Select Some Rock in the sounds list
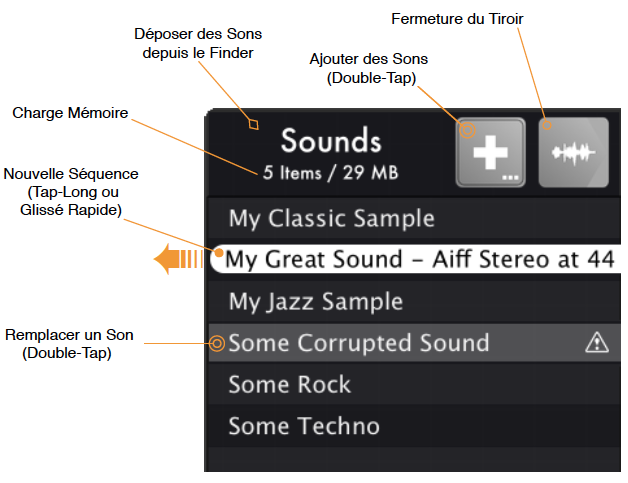Screen dimensions: 628x483 tap(415, 384)
